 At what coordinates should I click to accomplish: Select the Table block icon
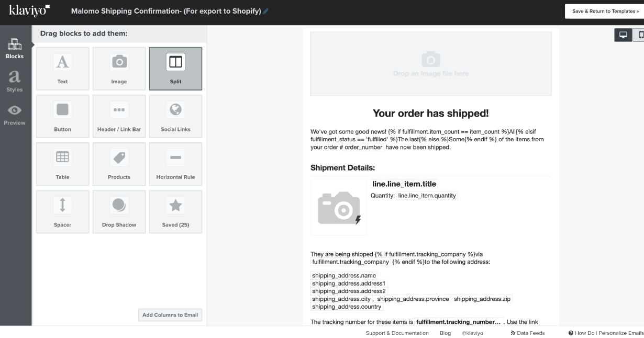point(62,157)
